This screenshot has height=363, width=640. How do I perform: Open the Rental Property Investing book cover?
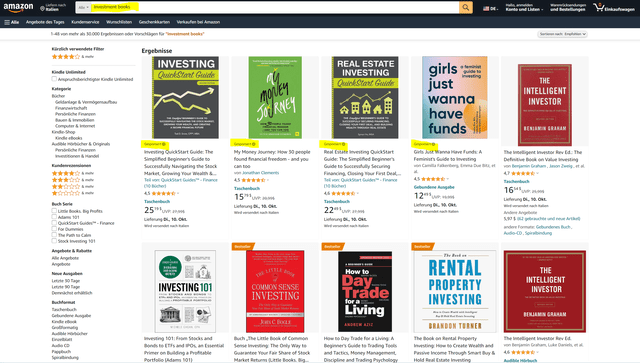coord(455,292)
